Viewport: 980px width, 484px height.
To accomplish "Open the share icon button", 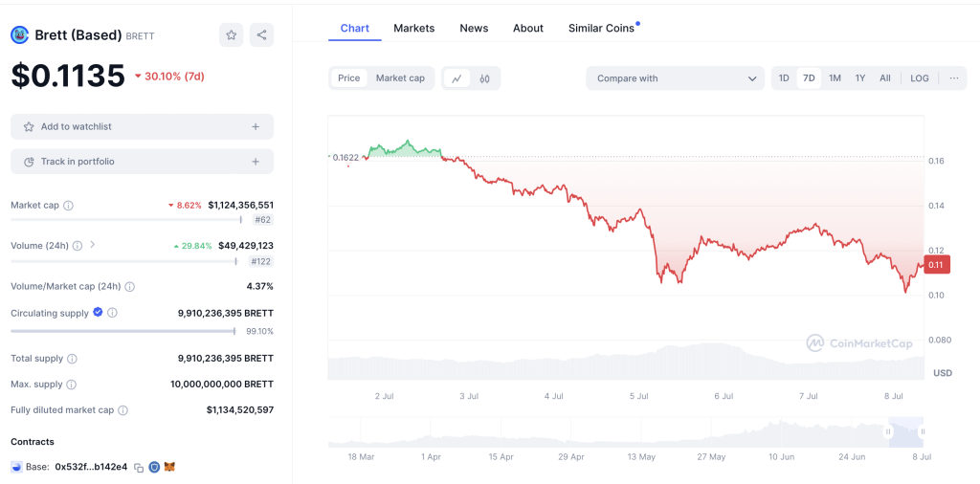I will point(262,35).
